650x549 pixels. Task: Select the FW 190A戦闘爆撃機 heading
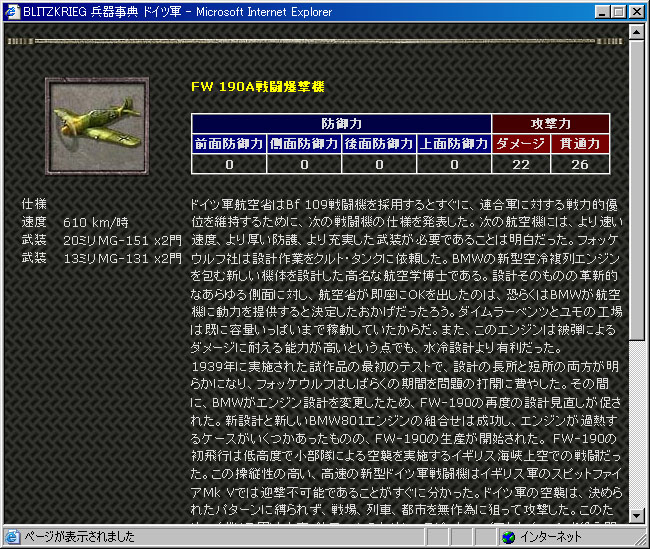tap(257, 87)
